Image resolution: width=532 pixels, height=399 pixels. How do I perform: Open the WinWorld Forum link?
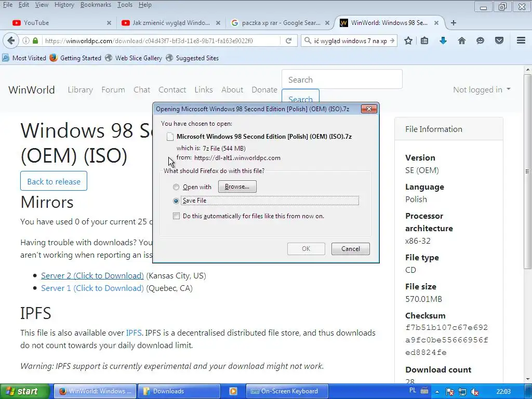click(113, 89)
